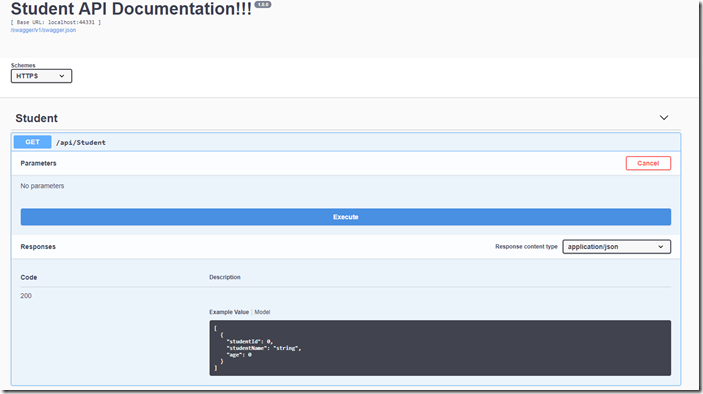Switch to the Model tab
Image resolution: width=703 pixels, height=394 pixels.
pyautogui.click(x=262, y=312)
